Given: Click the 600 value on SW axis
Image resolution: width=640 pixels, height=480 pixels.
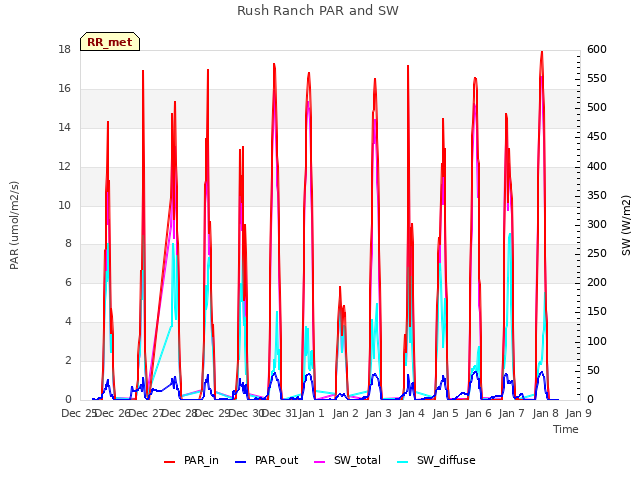Looking at the screenshot, I should coord(597,49).
